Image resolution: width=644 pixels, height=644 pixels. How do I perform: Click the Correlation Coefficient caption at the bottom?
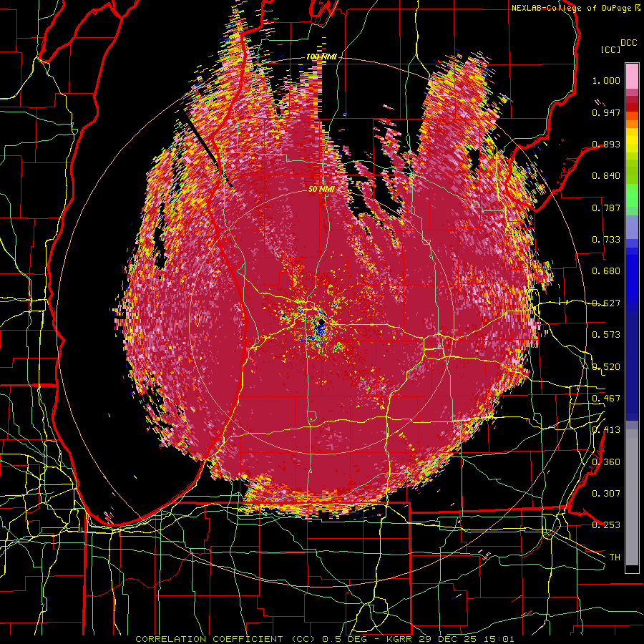[x=324, y=639]
